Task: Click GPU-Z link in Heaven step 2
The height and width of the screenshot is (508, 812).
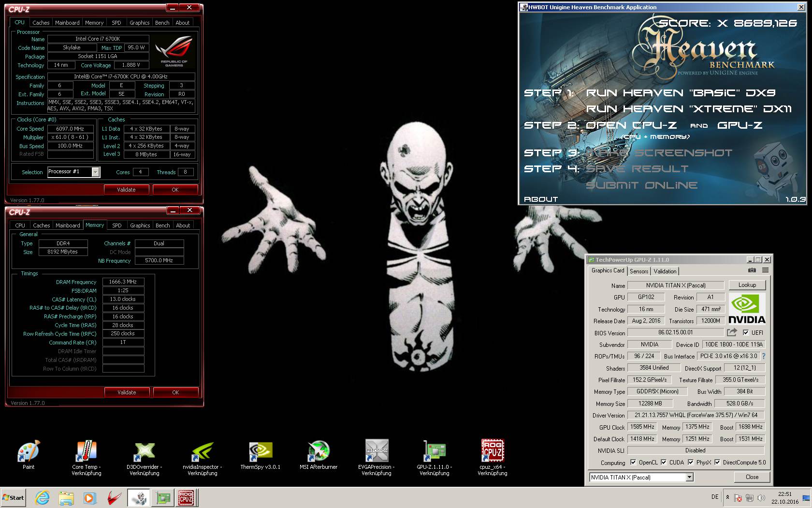Action: [739, 125]
